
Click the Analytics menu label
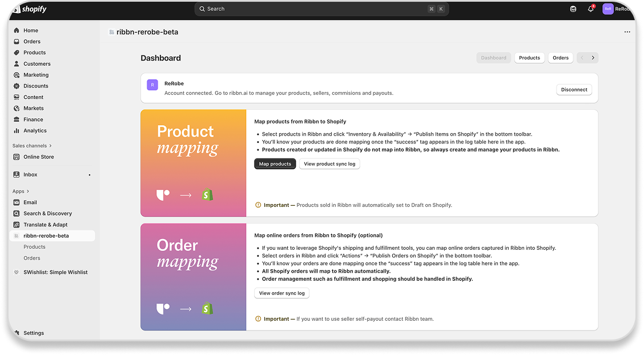coord(35,130)
